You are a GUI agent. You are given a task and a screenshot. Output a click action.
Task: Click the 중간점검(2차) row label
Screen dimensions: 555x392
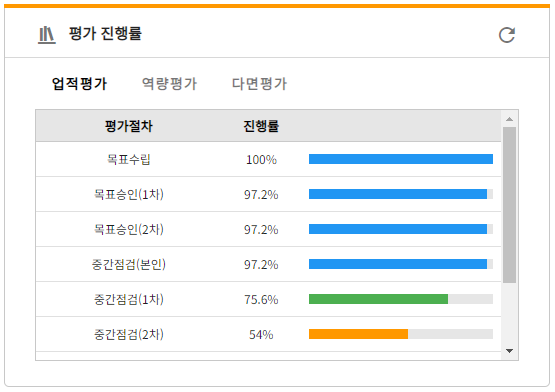[x=128, y=334]
